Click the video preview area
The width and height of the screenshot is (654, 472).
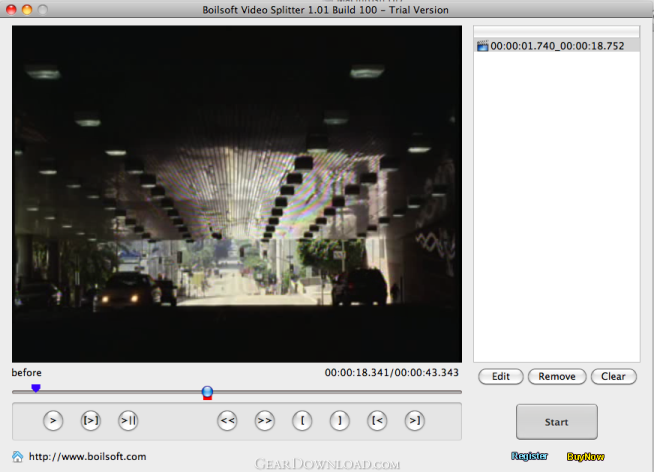[237, 194]
